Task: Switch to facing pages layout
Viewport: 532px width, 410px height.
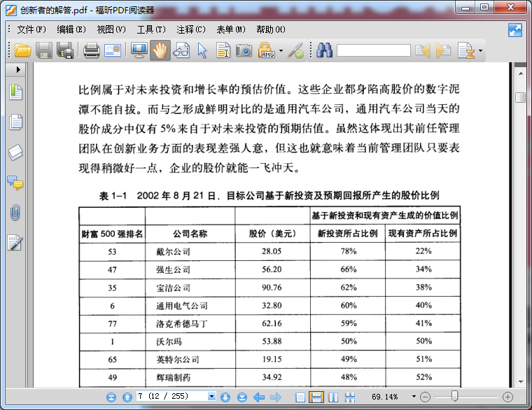Action: pos(333,397)
